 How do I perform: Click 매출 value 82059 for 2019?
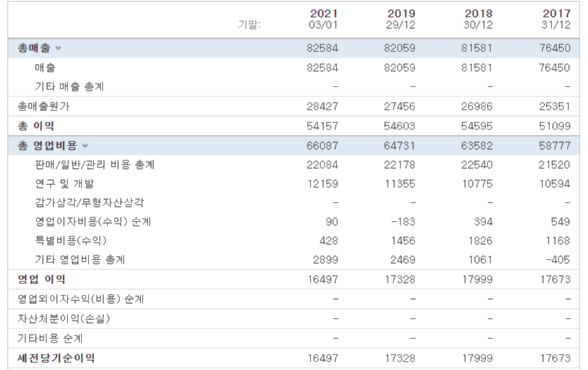[400, 68]
